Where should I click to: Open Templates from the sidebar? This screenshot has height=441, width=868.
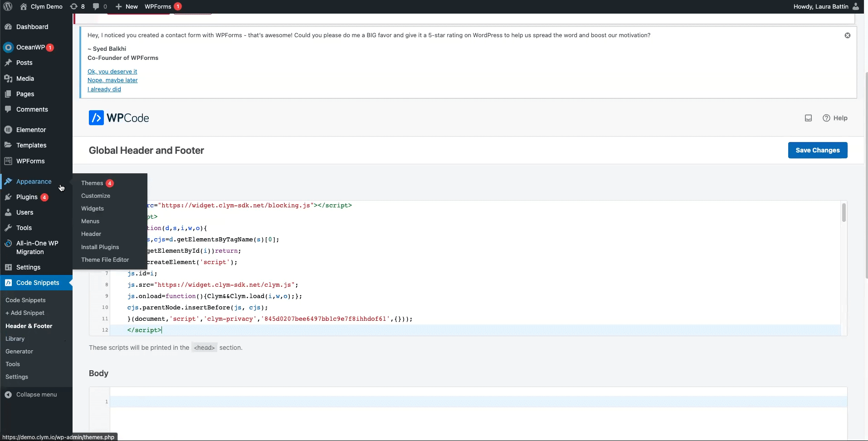(36, 145)
